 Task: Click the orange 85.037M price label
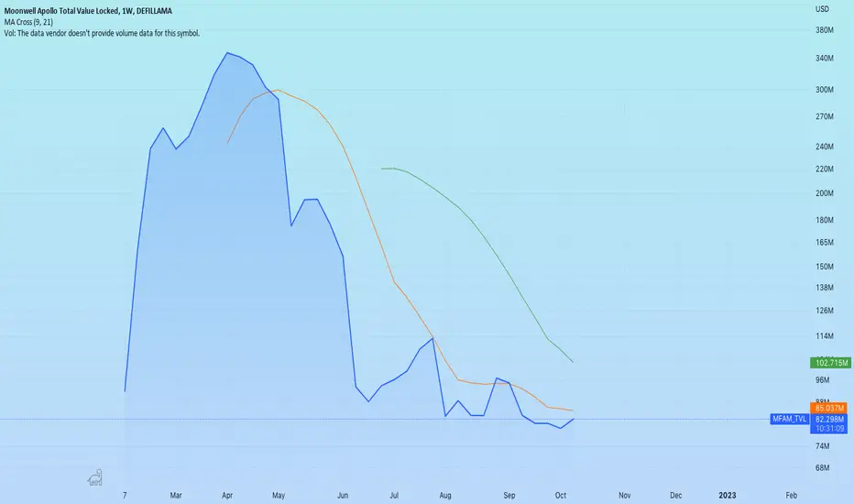[x=829, y=408]
